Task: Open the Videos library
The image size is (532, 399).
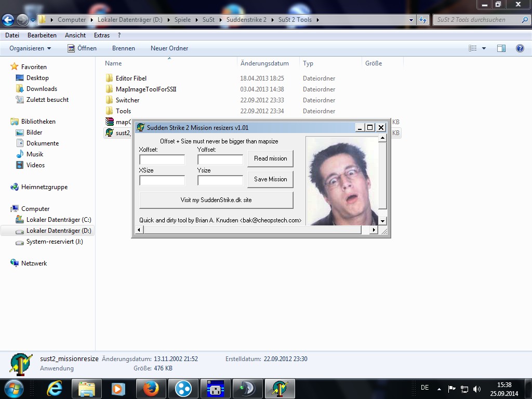Action: pos(35,165)
